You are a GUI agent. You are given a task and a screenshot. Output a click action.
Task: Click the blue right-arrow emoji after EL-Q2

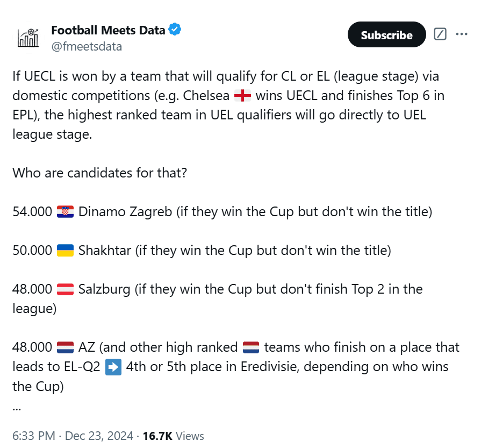click(114, 367)
